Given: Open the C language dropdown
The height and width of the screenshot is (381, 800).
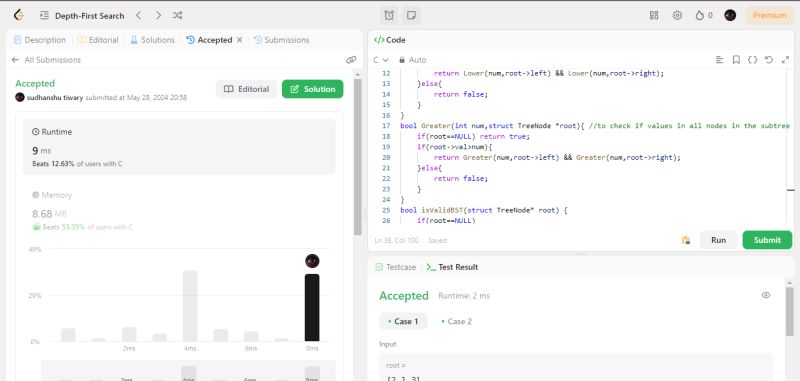Looking at the screenshot, I should pyautogui.click(x=381, y=60).
